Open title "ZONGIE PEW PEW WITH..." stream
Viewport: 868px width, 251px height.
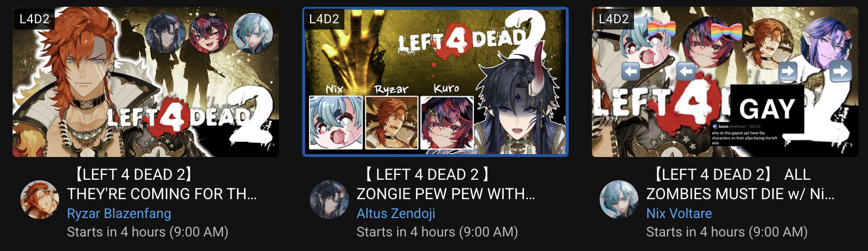446,184
